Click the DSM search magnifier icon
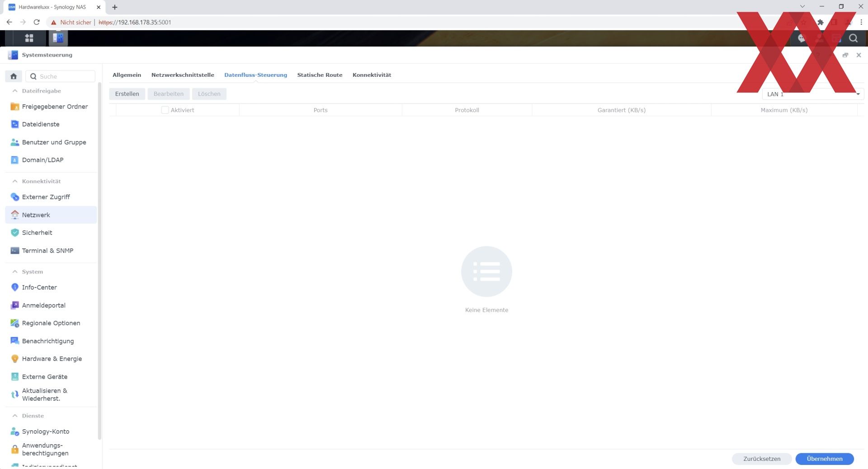868x469 pixels. click(853, 38)
